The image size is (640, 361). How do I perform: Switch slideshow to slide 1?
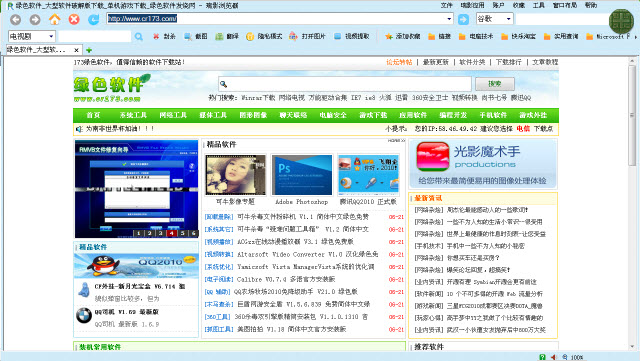[x=138, y=233]
